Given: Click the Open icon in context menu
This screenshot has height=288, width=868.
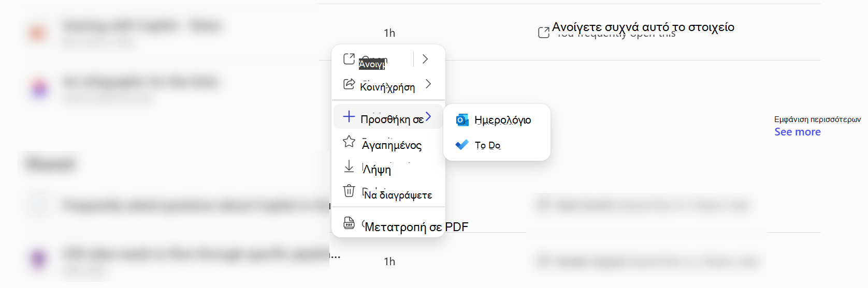Looking at the screenshot, I should pyautogui.click(x=349, y=59).
